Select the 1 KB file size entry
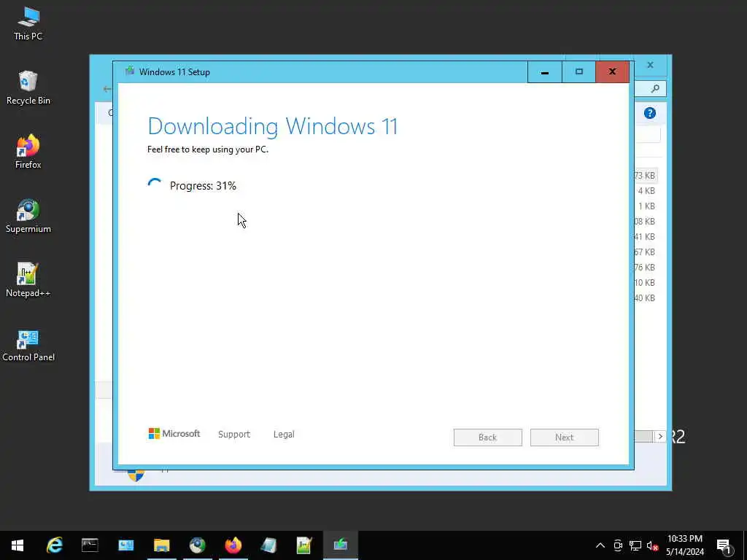The width and height of the screenshot is (747, 560). coord(646,206)
